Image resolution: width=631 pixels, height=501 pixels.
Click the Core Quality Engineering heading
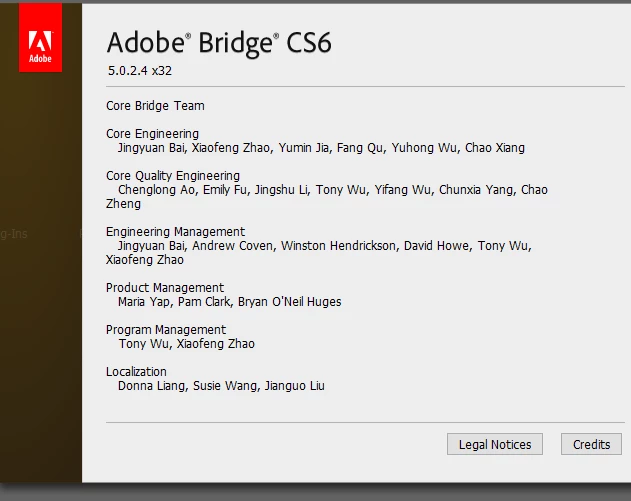173,176
